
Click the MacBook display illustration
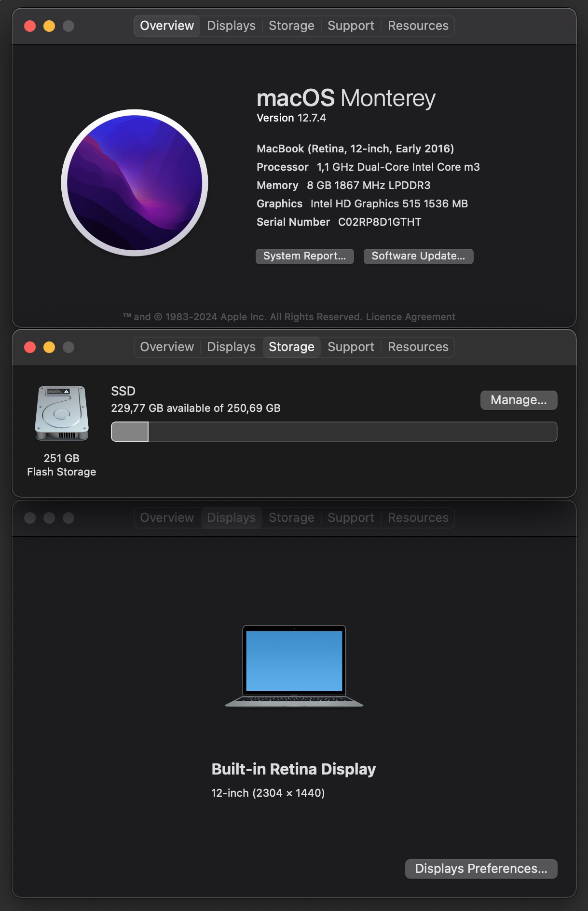[x=294, y=666]
